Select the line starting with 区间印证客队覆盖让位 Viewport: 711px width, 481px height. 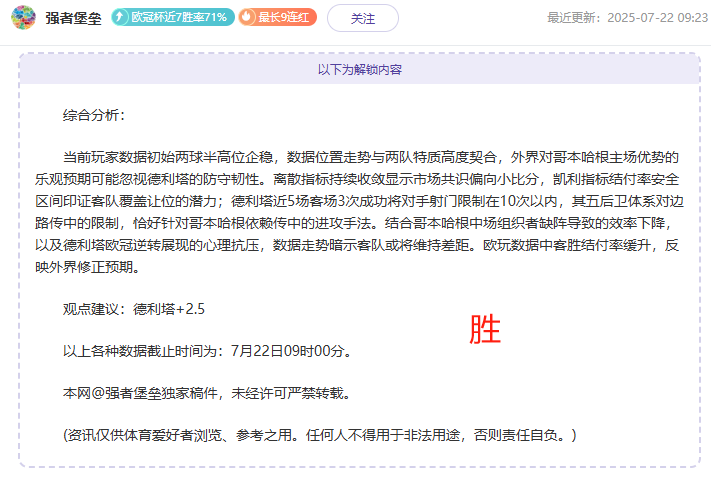359,201
